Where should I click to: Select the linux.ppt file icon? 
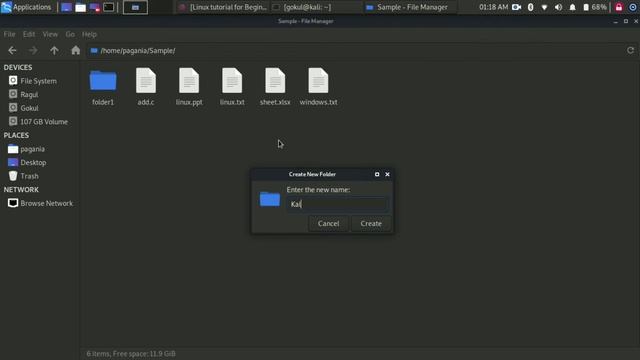tap(189, 80)
